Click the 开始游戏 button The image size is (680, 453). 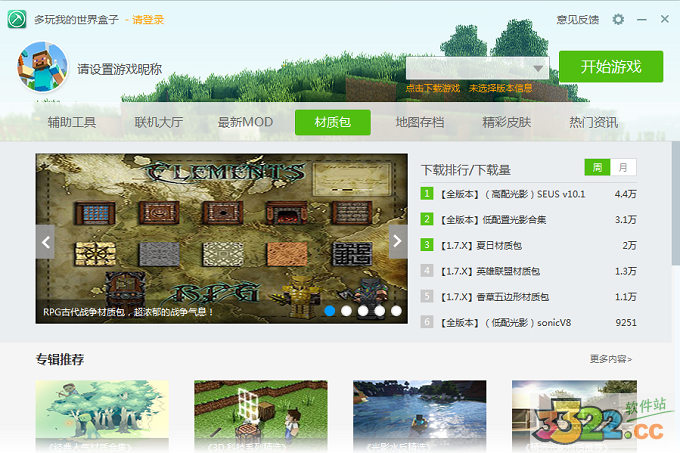(x=611, y=67)
